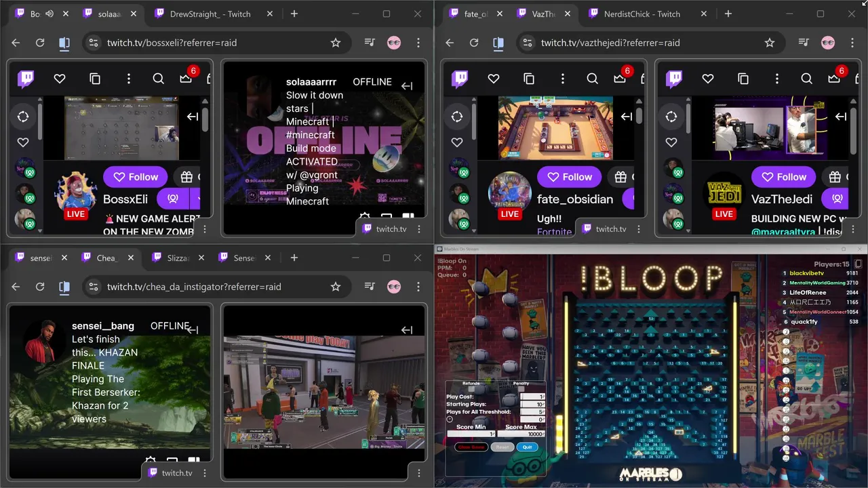Click the BossxEli stream video thumbnail

[x=122, y=128]
